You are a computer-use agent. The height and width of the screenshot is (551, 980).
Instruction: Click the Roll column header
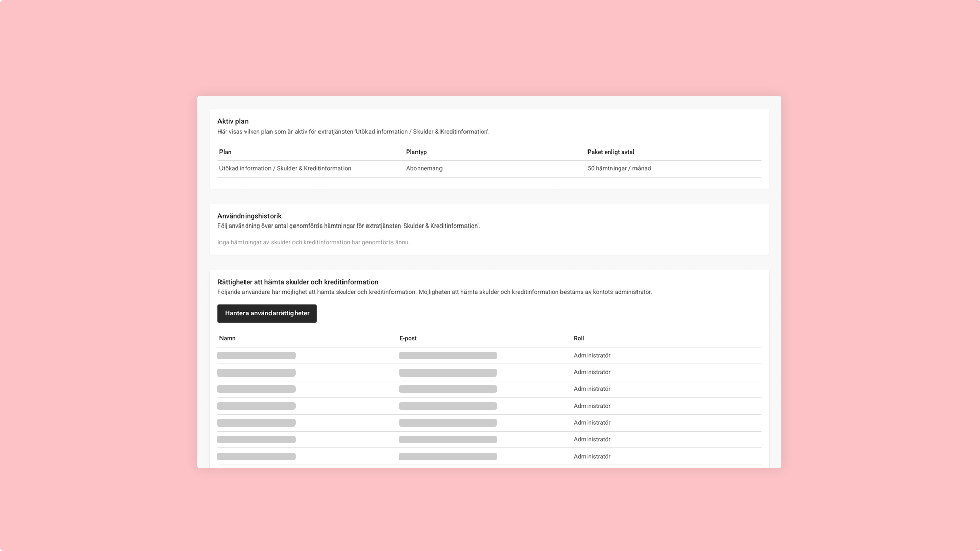(x=578, y=338)
